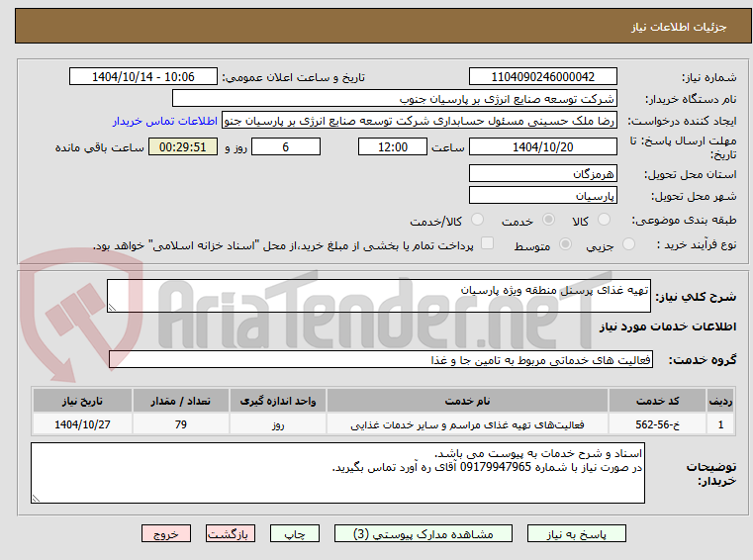The image size is (753, 560).
Task: Click the delivery city field پارسیان
Action: [x=542, y=196]
